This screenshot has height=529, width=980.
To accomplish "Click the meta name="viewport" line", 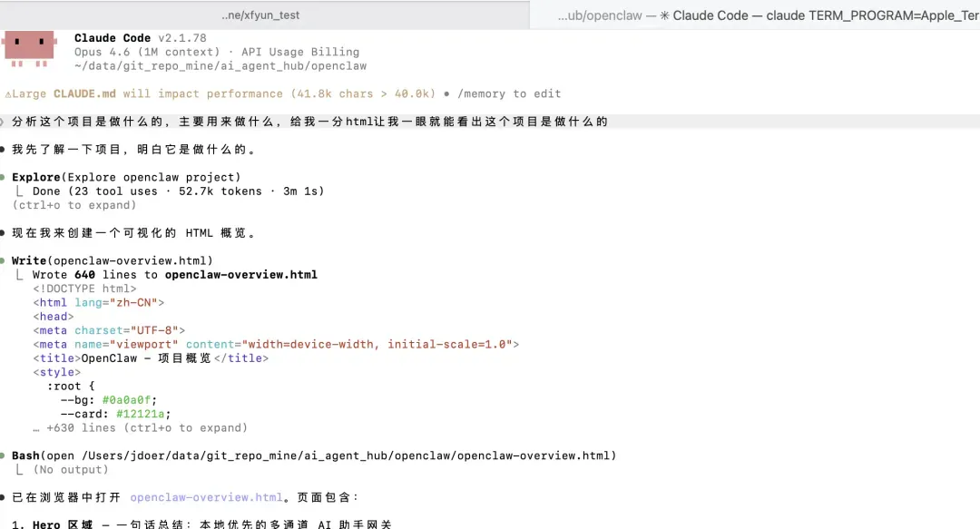I will tap(276, 345).
